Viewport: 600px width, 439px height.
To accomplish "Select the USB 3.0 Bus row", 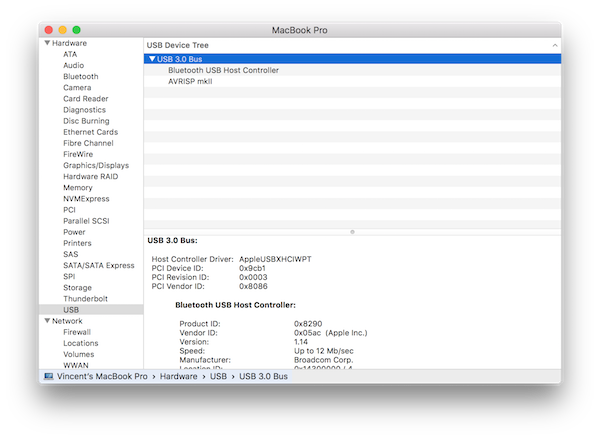I will (x=352, y=59).
